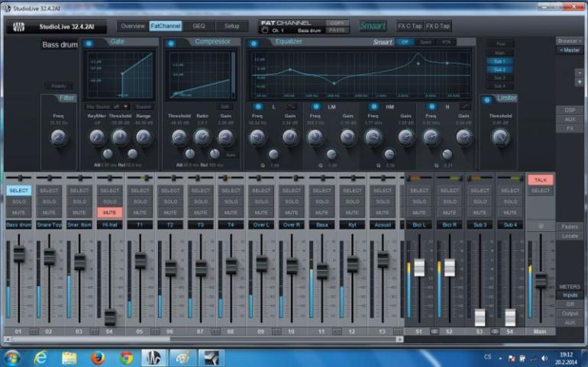The height and width of the screenshot is (367, 588).
Task: Assign channel to Sub 1 bus
Action: (500, 61)
